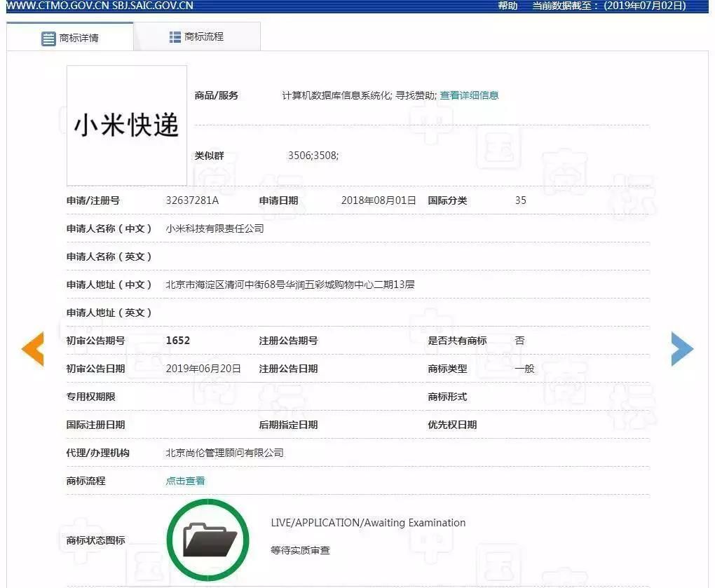Click the list icon beside 商标详情
715x588 pixels.
(x=48, y=39)
